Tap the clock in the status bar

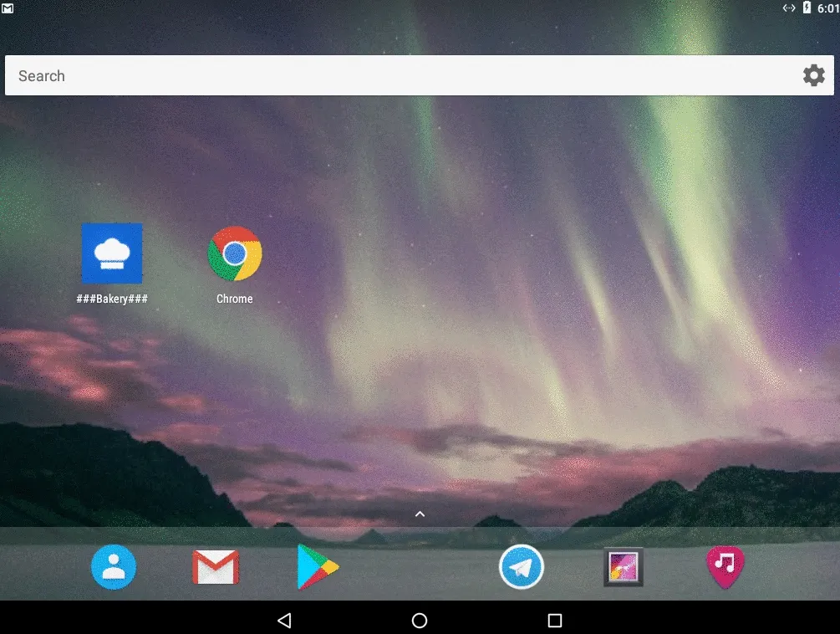pos(827,8)
